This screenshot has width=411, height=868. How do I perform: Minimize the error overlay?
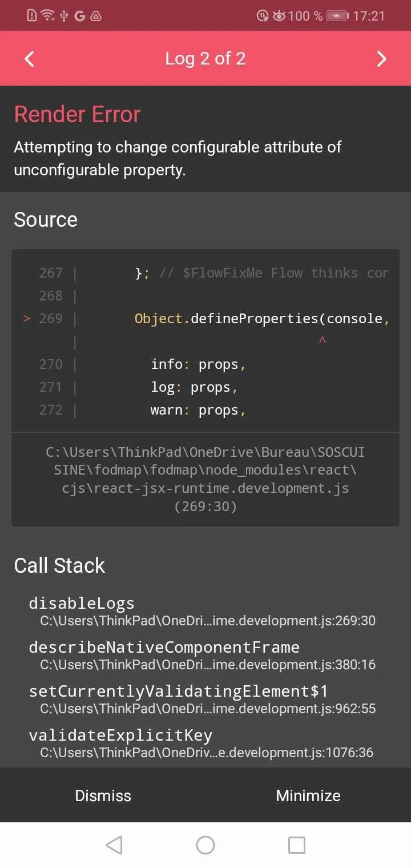tap(308, 795)
